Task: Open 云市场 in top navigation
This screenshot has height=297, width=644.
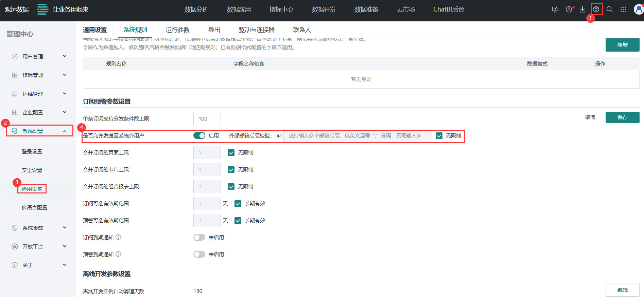Action: (406, 10)
